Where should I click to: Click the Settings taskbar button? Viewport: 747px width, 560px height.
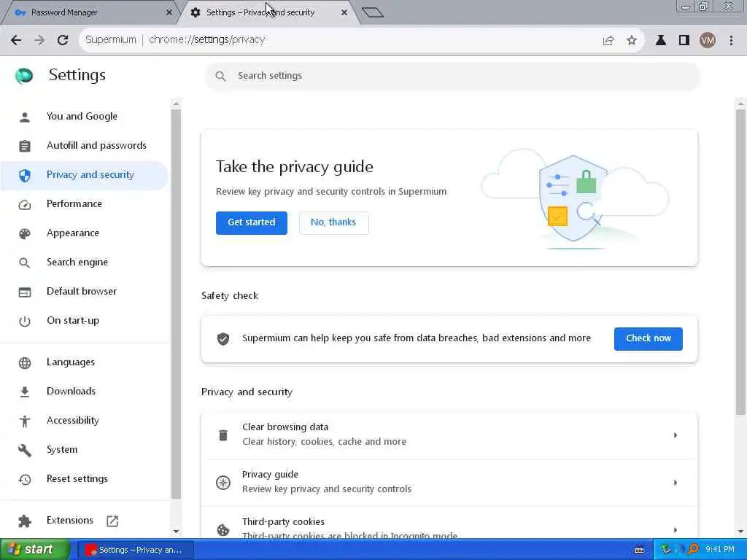coord(135,550)
